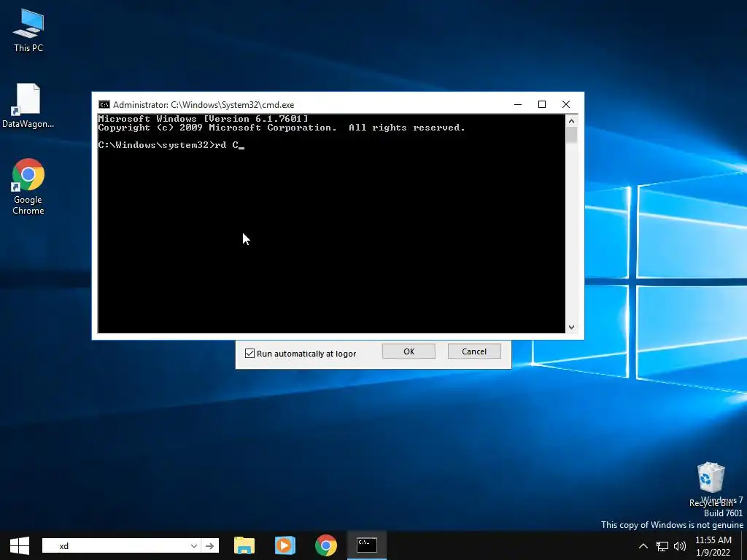Select the DataWagon shortcut on desktop
The image size is (747, 560).
tap(28, 106)
